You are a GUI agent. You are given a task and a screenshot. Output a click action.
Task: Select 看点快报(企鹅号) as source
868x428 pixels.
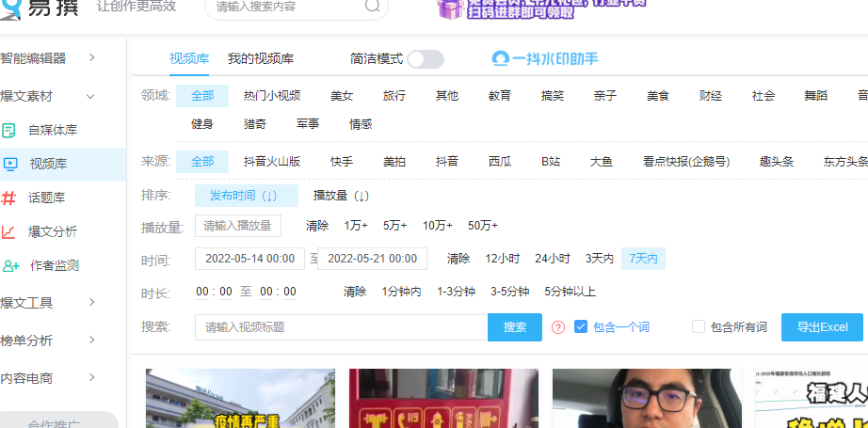pyautogui.click(x=686, y=162)
